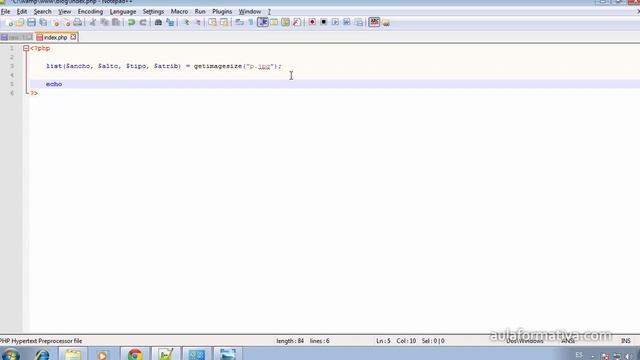Click 'length : 84' in status bar

pyautogui.click(x=290, y=341)
